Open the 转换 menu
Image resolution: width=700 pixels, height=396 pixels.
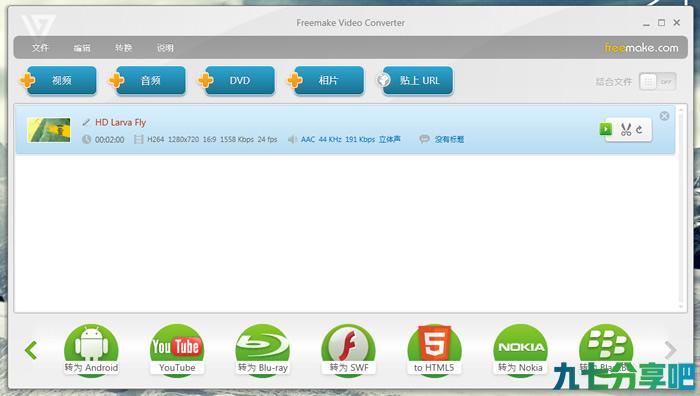(123, 47)
